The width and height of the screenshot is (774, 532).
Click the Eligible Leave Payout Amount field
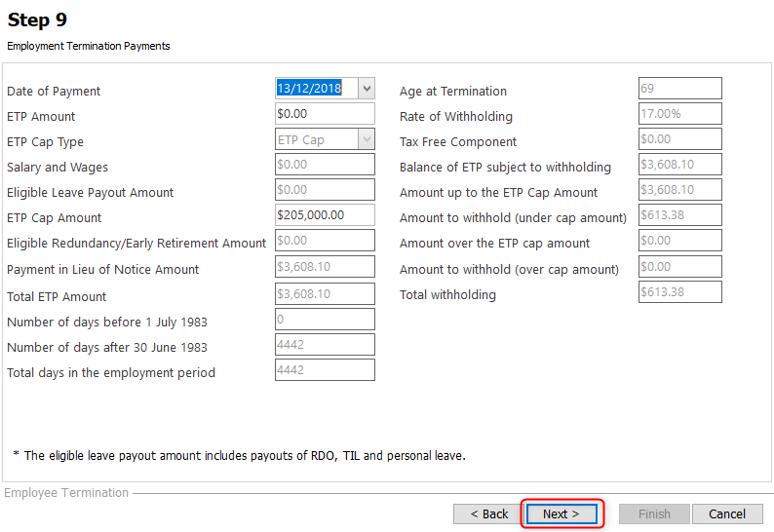pos(325,189)
